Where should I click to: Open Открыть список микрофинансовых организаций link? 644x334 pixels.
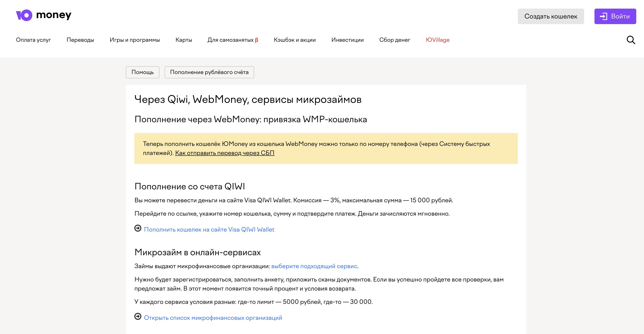coord(213,318)
